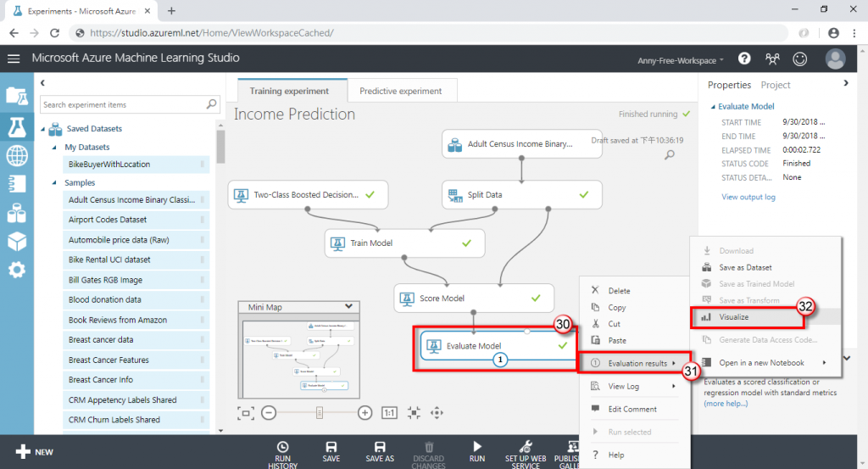
Task: Click zoom out minus button
Action: [x=269, y=413]
